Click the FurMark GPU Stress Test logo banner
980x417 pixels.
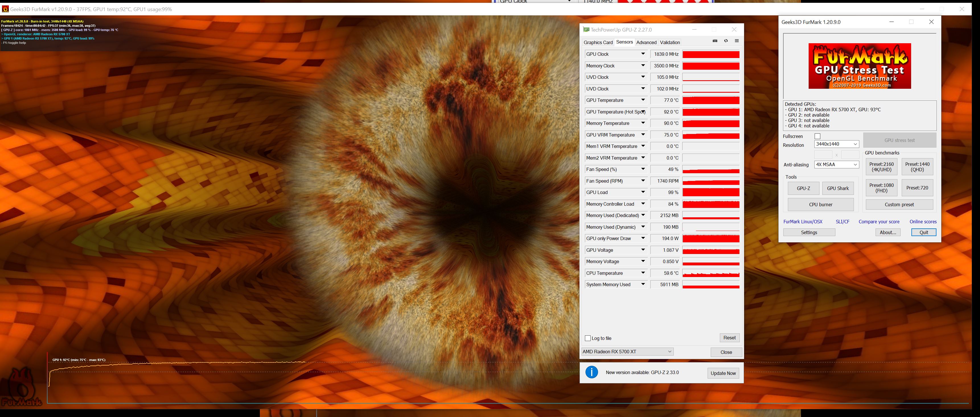(x=859, y=66)
